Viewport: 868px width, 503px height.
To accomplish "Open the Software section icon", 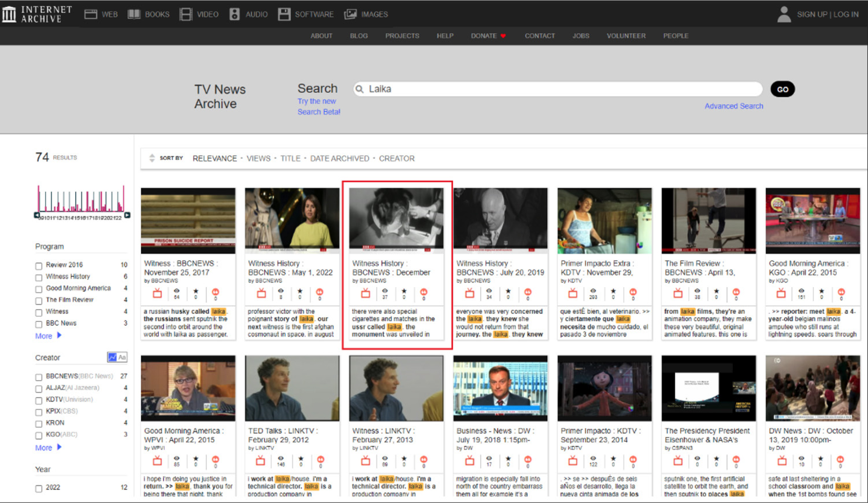I will pos(284,14).
